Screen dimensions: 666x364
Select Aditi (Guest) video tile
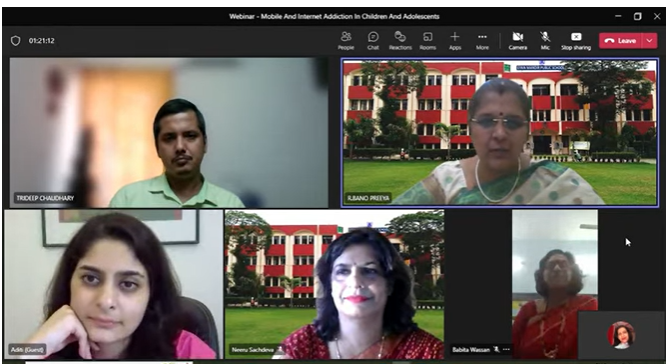click(113, 284)
